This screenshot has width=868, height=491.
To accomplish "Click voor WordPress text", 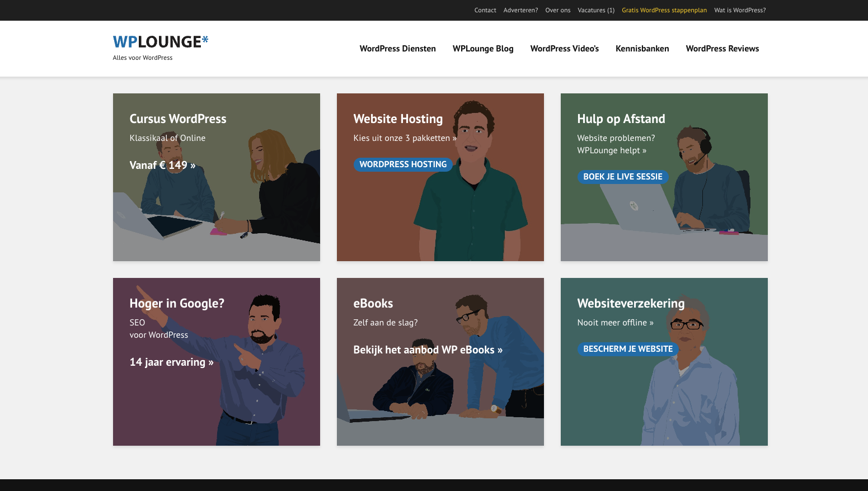I will pos(159,335).
